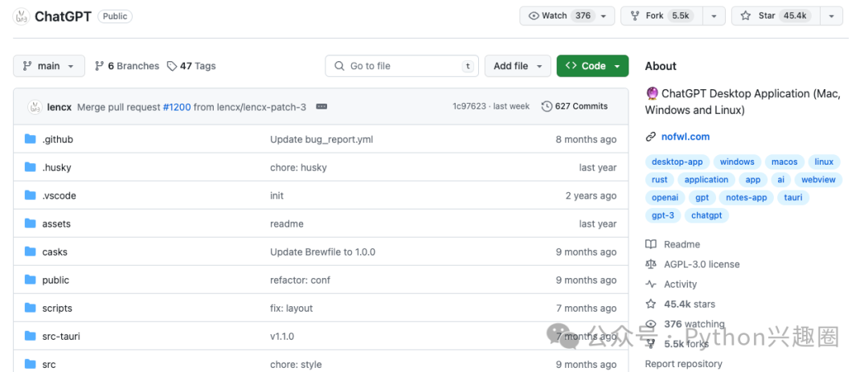
Task: Open commit message 'Update bug_report.yml'
Action: (321, 140)
